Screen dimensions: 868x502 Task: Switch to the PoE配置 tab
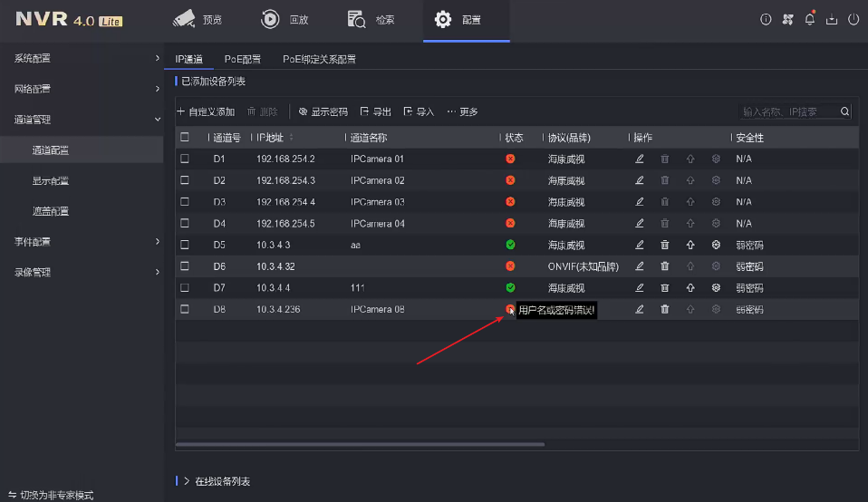click(243, 59)
